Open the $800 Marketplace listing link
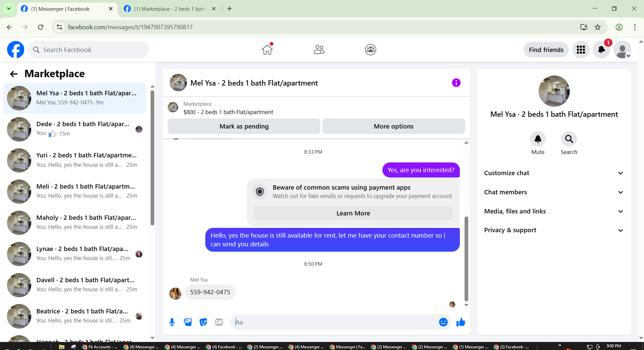This screenshot has width=644, height=350. pyautogui.click(x=228, y=112)
